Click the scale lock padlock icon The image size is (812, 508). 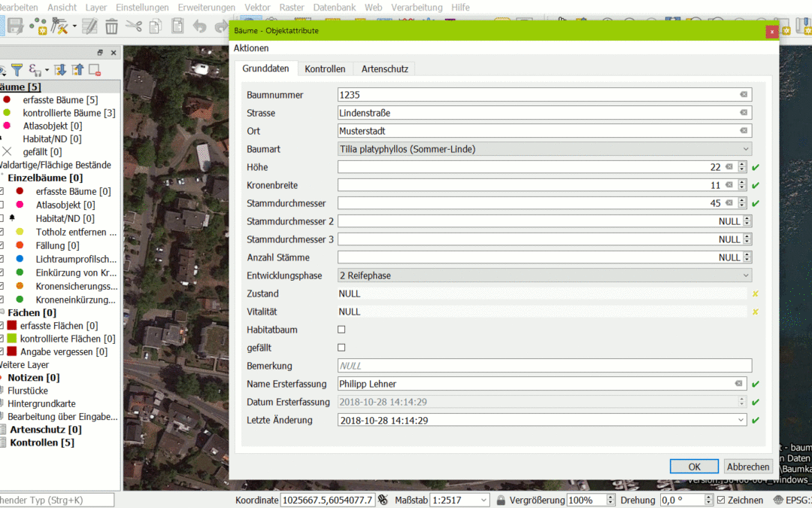(x=501, y=500)
